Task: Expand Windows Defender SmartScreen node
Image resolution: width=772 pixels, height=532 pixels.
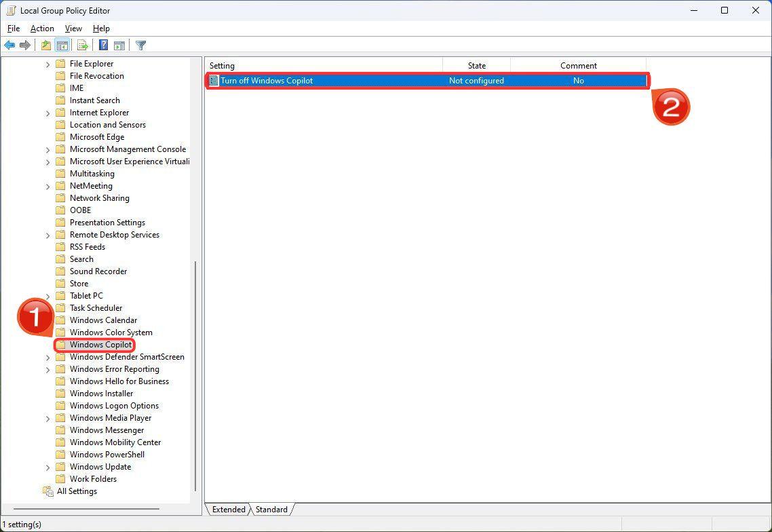Action: (x=47, y=358)
